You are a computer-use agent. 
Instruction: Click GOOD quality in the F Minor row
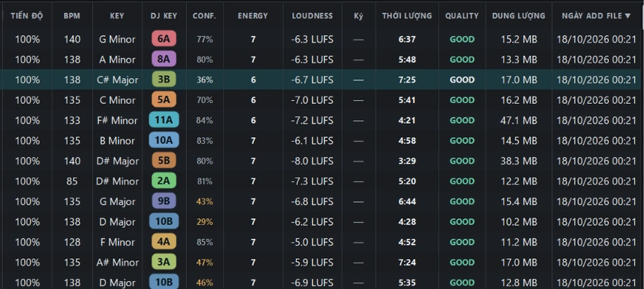click(462, 243)
